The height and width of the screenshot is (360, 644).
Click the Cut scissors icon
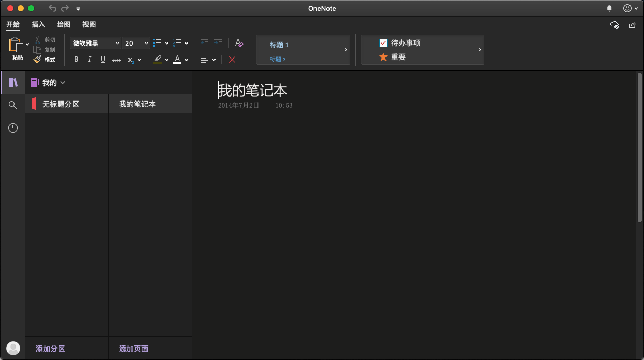[x=37, y=40]
